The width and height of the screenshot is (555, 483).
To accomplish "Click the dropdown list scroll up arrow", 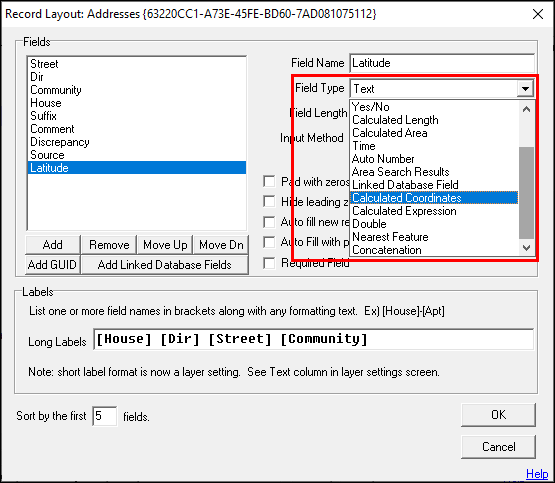I will point(526,109).
